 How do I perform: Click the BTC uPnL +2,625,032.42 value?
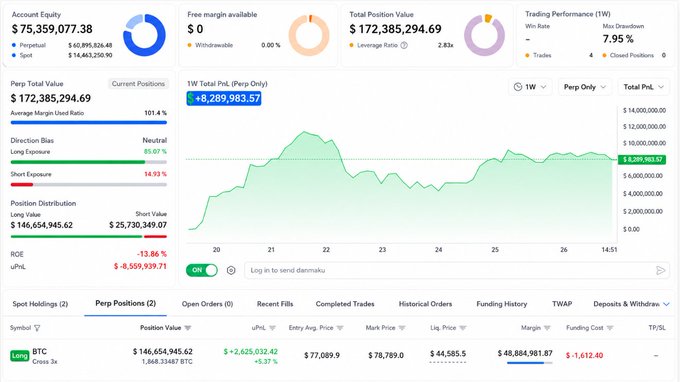251,352
